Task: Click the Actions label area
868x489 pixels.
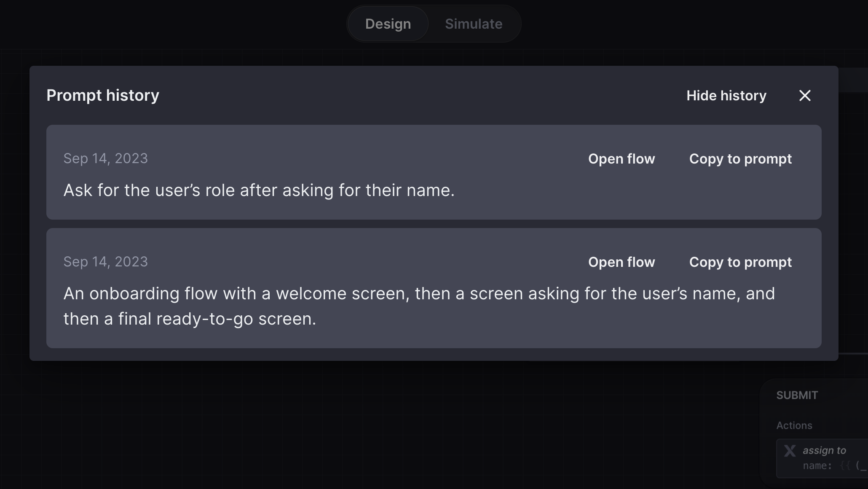Action: pos(794,425)
